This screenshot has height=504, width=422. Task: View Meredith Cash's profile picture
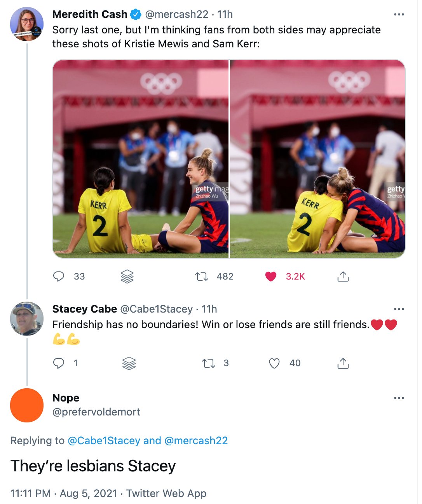(x=27, y=24)
